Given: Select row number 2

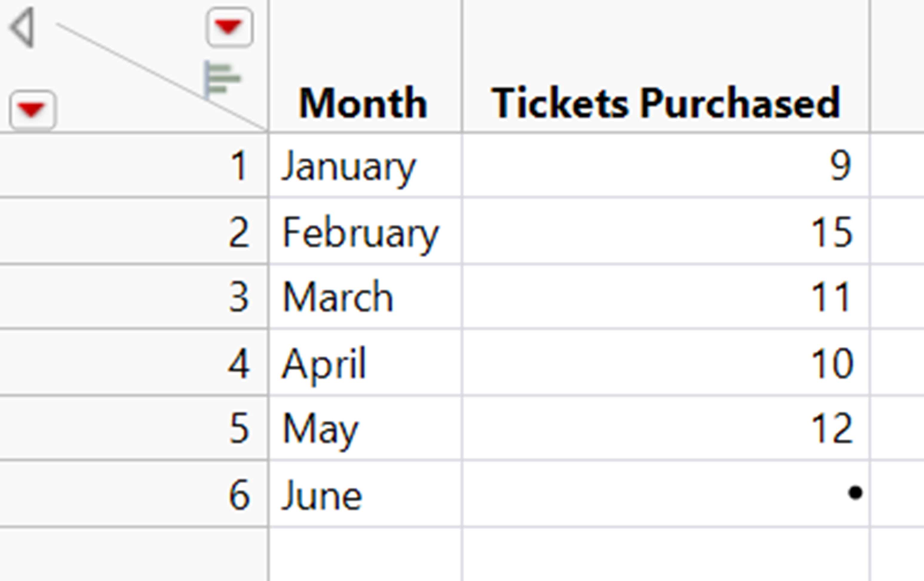Looking at the screenshot, I should pos(133,231).
